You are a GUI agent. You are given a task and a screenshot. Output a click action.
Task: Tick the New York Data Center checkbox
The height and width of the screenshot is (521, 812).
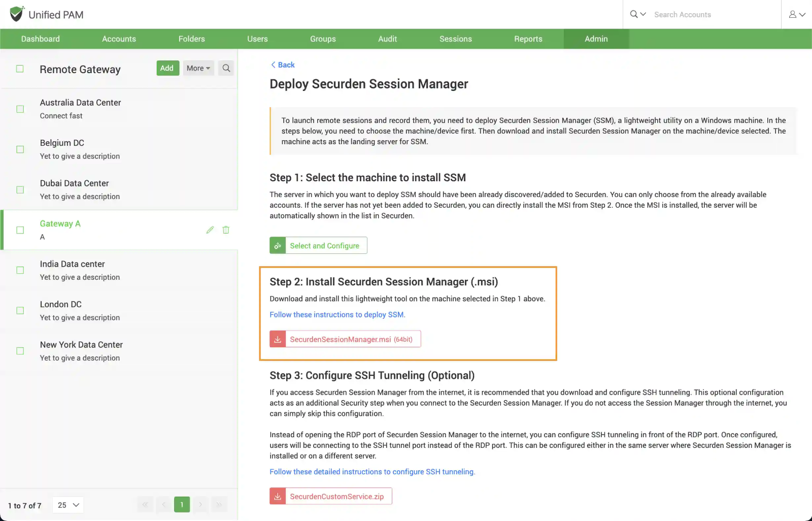(20, 351)
